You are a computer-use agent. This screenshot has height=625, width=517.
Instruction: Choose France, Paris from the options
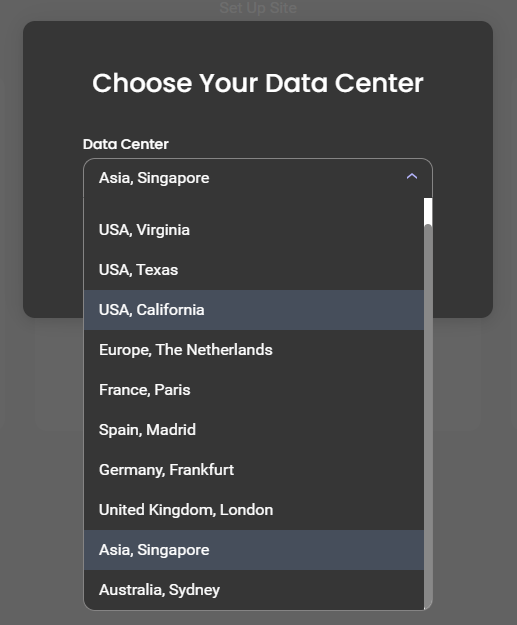[254, 390]
